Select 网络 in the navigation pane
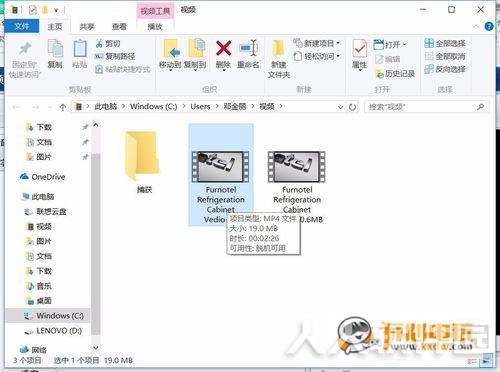The width and height of the screenshot is (500, 372). (33, 350)
